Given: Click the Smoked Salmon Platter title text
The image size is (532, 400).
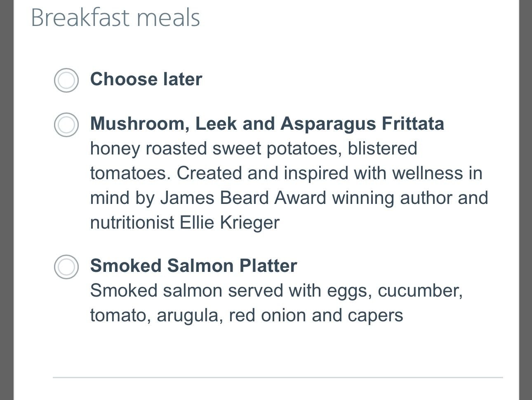Looking at the screenshot, I should pos(193,266).
